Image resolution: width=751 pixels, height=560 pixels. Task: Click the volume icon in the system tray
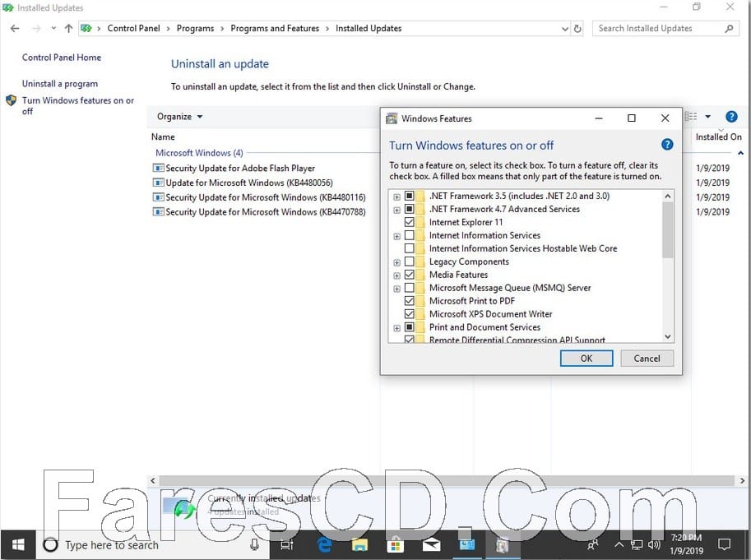(x=654, y=544)
